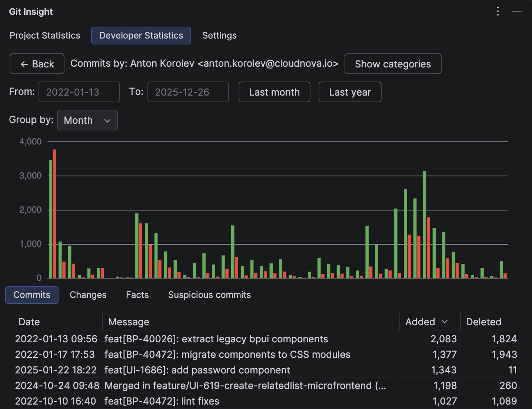Click the sort arrow on Added column
This screenshot has height=409, width=532.
(444, 322)
